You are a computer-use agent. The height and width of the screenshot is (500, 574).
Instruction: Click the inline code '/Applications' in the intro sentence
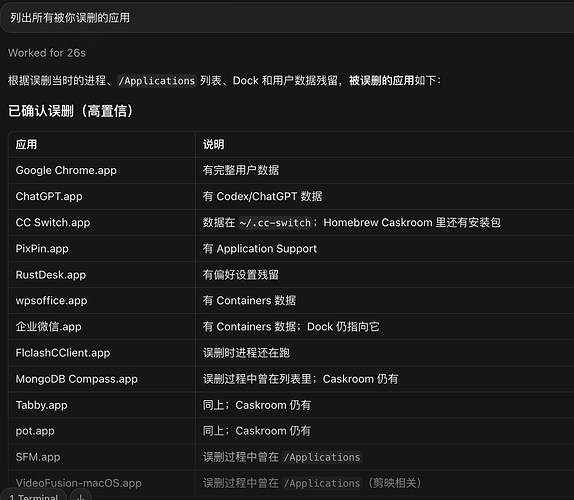point(157,81)
